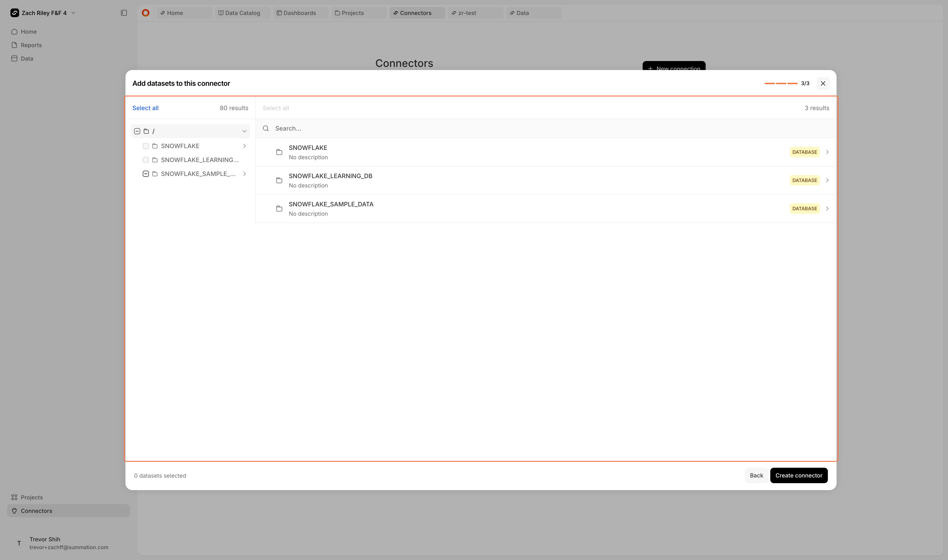
Task: Click the Create connector button
Action: coord(799,476)
